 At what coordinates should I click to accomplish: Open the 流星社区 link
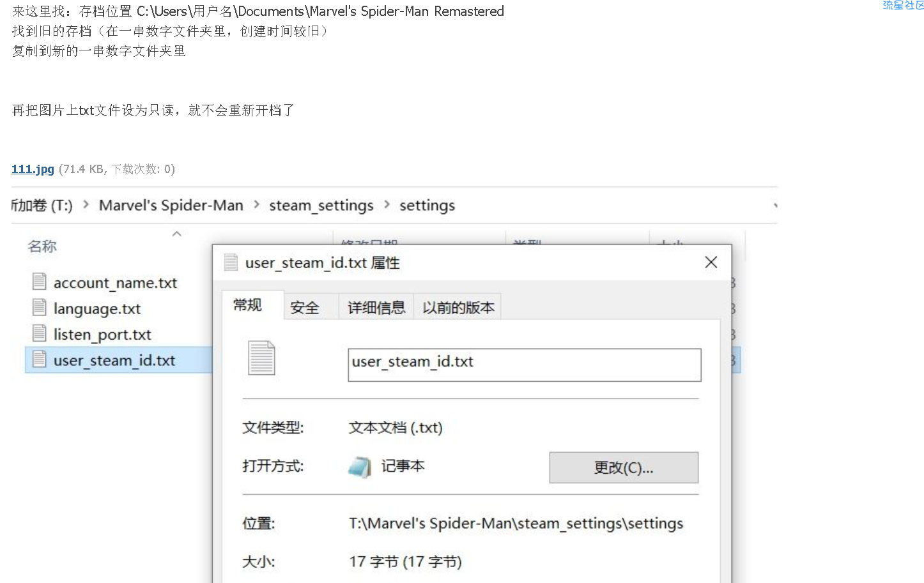tap(903, 5)
